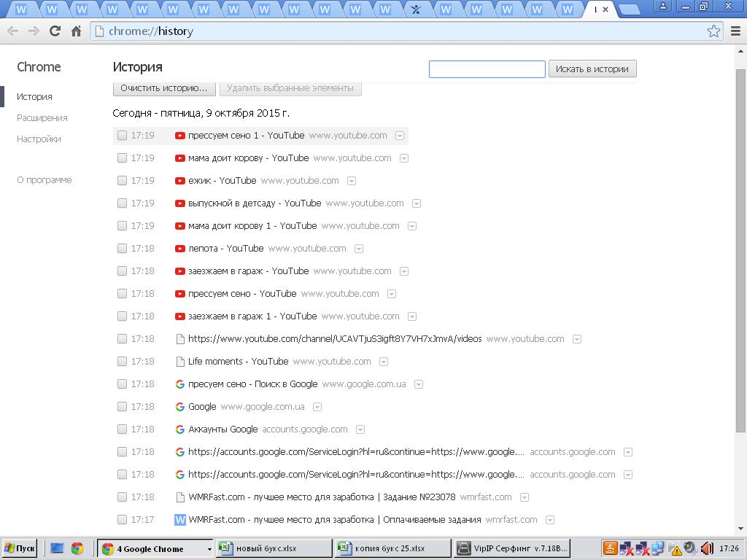Close the active history tab
Viewport: 747px width, 560px height.
pos(605,9)
